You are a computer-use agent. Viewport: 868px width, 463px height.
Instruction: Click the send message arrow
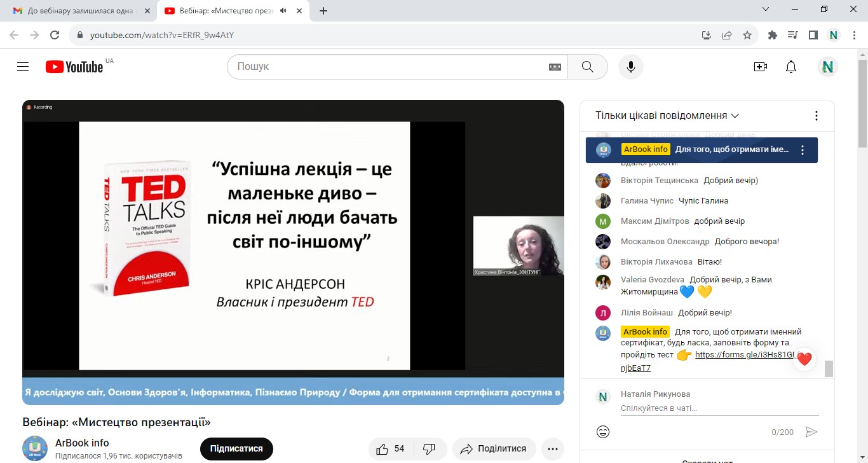tap(811, 432)
